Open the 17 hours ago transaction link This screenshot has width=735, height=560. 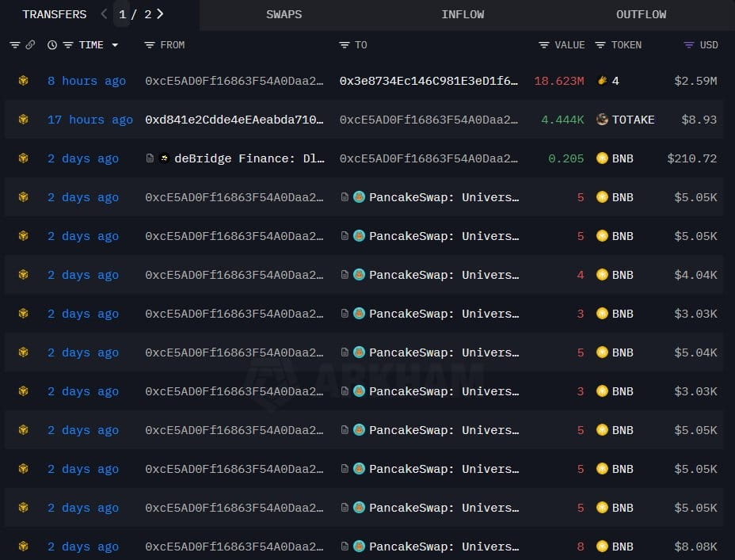[90, 120]
